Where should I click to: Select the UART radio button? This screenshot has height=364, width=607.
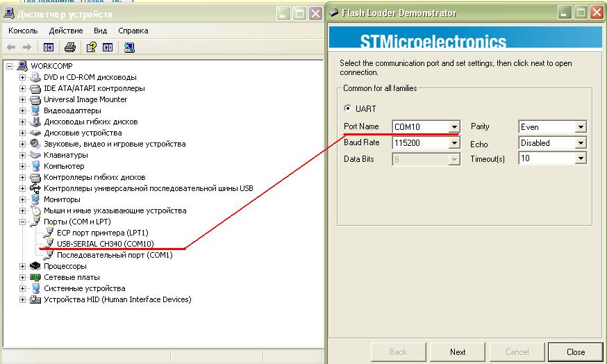pos(349,108)
